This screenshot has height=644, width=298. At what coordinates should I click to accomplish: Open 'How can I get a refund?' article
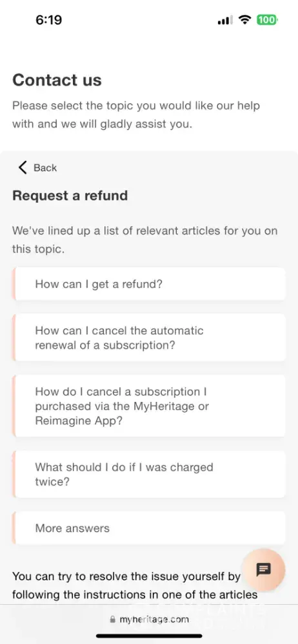(x=149, y=284)
